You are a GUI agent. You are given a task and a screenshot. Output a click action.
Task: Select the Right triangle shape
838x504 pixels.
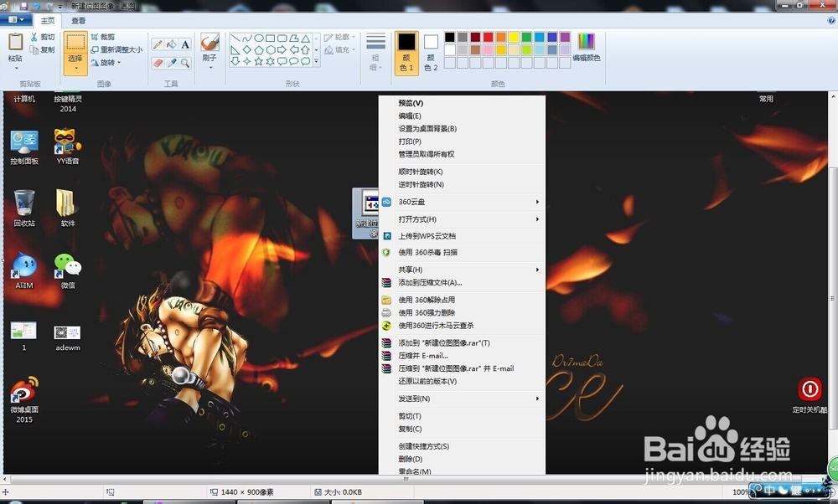(x=235, y=50)
